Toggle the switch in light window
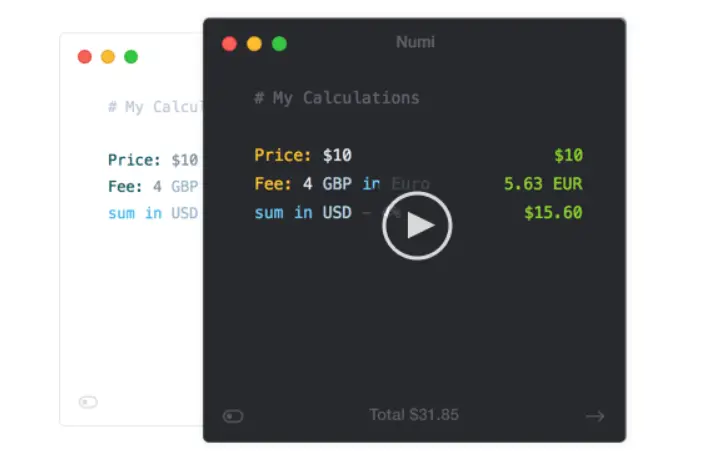The height and width of the screenshot is (476, 710). [88, 402]
